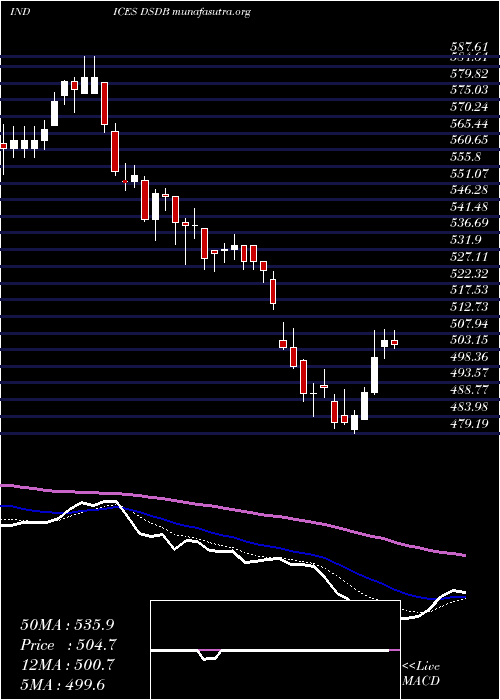Image resolution: width=500 pixels, height=700 pixels.
Task: Click the 483.98 price axis label
Action: click(469, 407)
